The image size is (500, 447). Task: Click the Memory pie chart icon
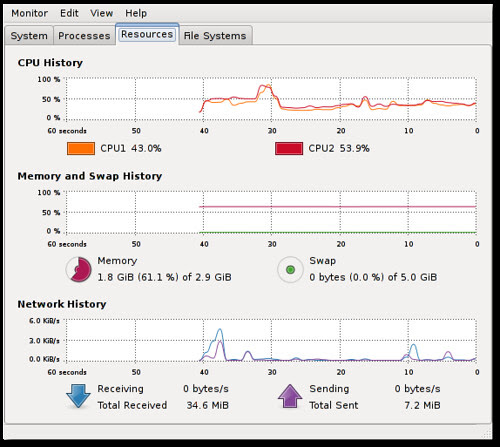pos(79,269)
